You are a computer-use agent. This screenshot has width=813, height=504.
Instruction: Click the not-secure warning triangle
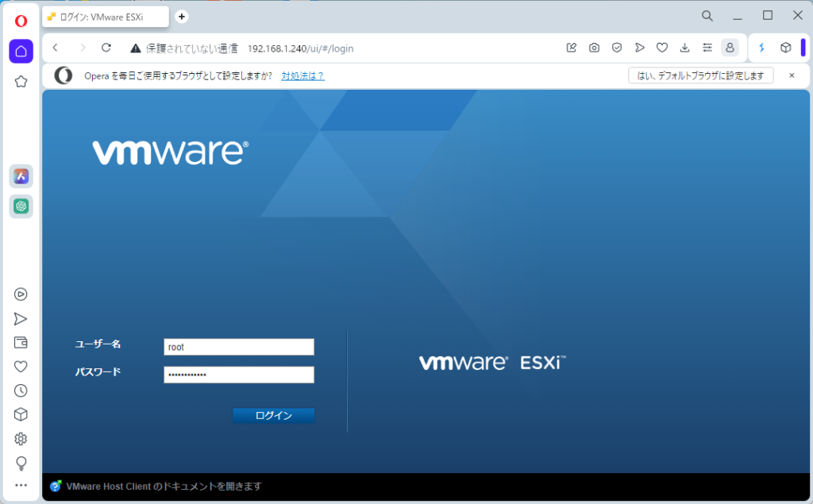(x=136, y=48)
